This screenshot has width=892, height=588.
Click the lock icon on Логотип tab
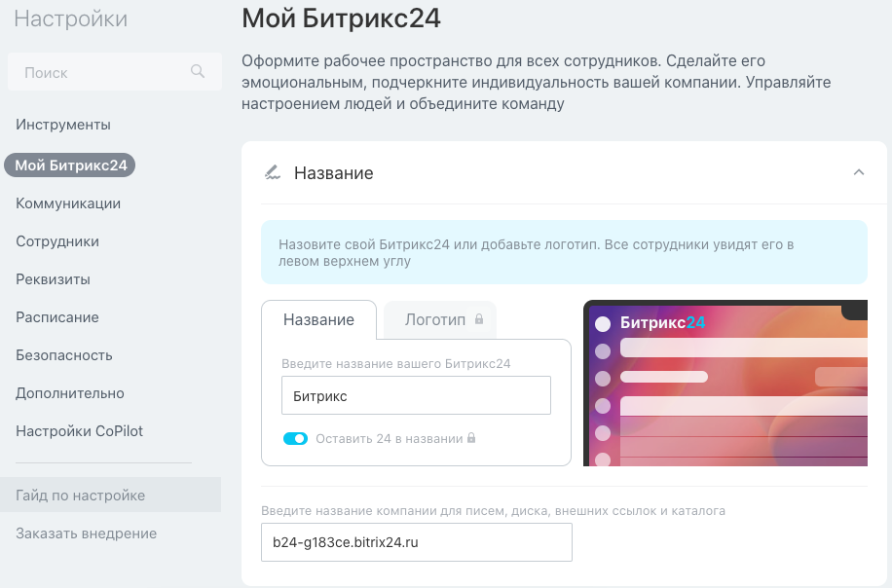(x=479, y=319)
